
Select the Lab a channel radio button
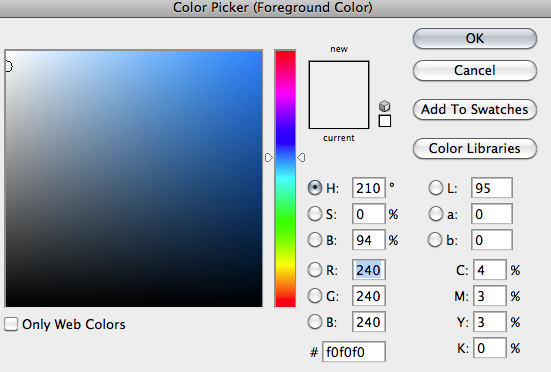pyautogui.click(x=435, y=214)
